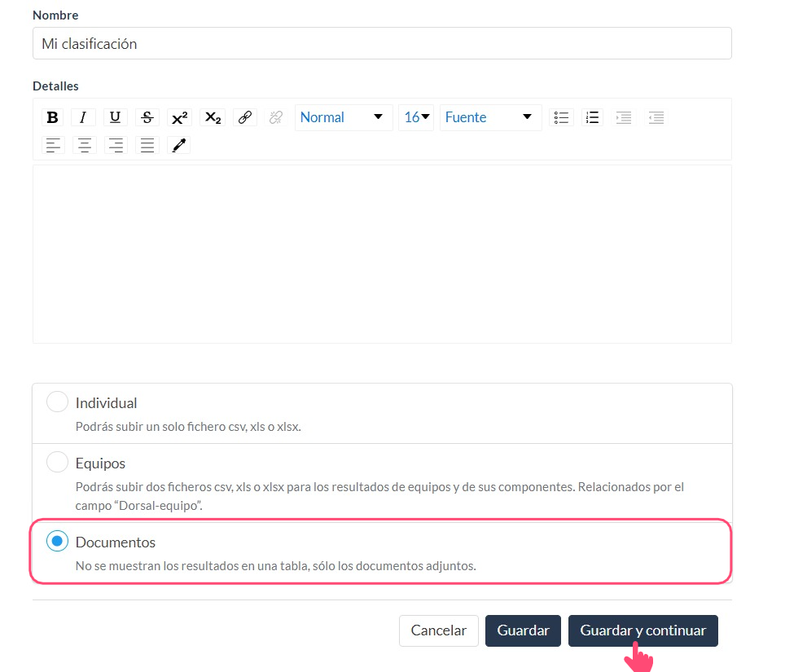Apply superscript formatting

(180, 117)
